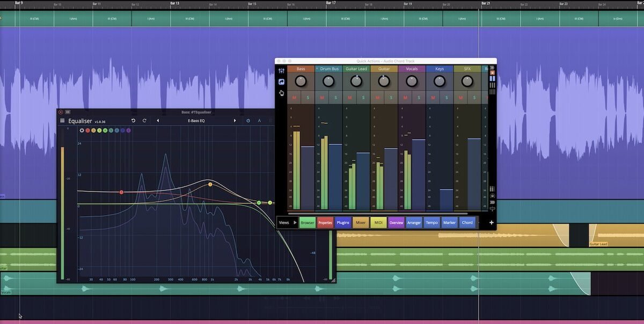This screenshot has width=644, height=324.
Task: Close the Equaliser window
Action: [61, 112]
